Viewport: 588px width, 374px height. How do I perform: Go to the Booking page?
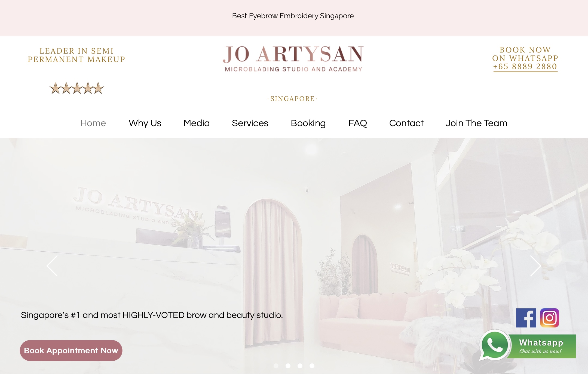[308, 123]
